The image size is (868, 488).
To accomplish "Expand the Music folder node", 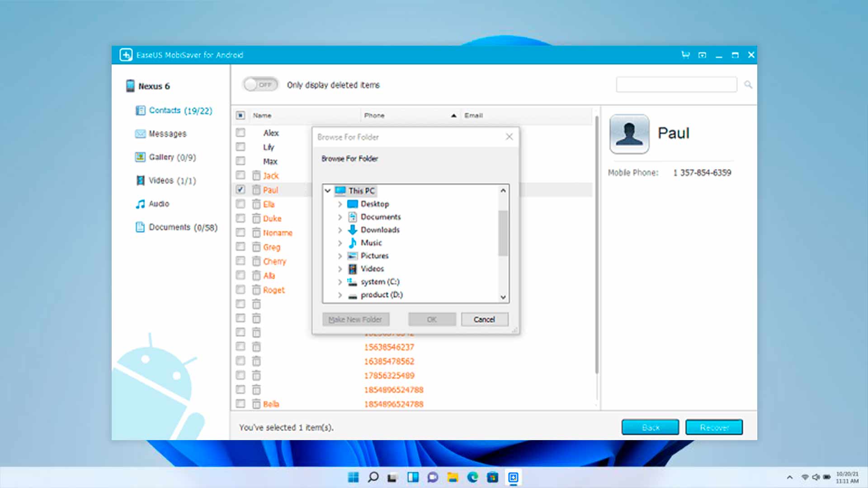I will click(x=340, y=243).
